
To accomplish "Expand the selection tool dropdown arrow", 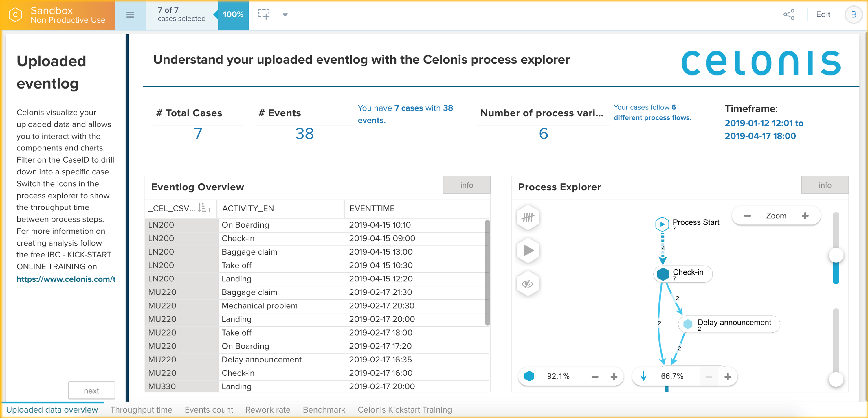I will (285, 15).
